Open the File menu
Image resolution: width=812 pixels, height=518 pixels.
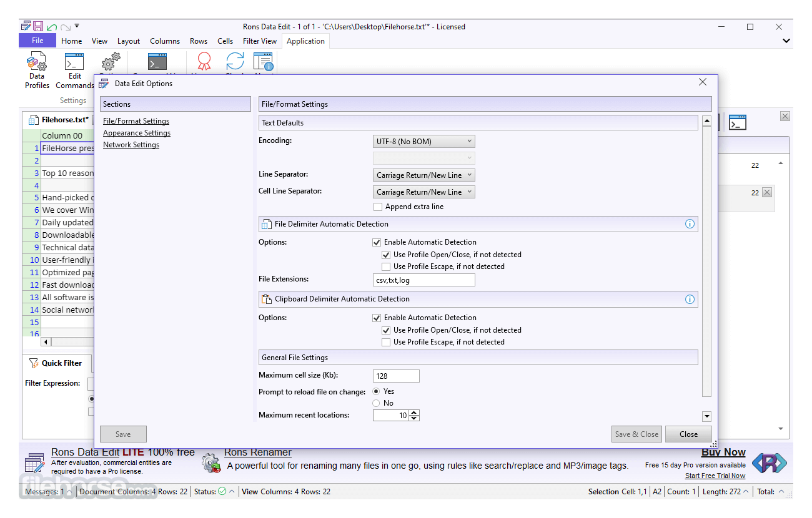point(37,41)
